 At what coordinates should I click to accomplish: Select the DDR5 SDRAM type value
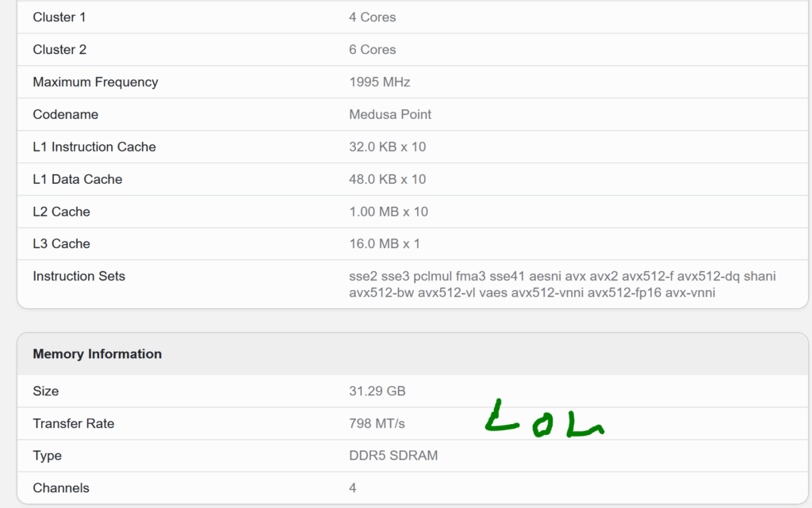click(x=393, y=456)
